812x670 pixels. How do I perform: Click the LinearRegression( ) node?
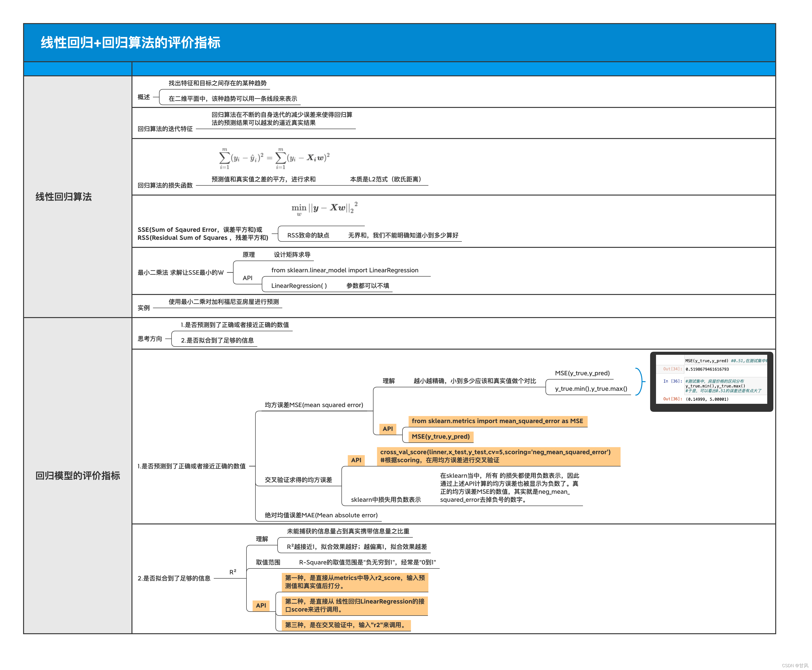click(x=299, y=286)
